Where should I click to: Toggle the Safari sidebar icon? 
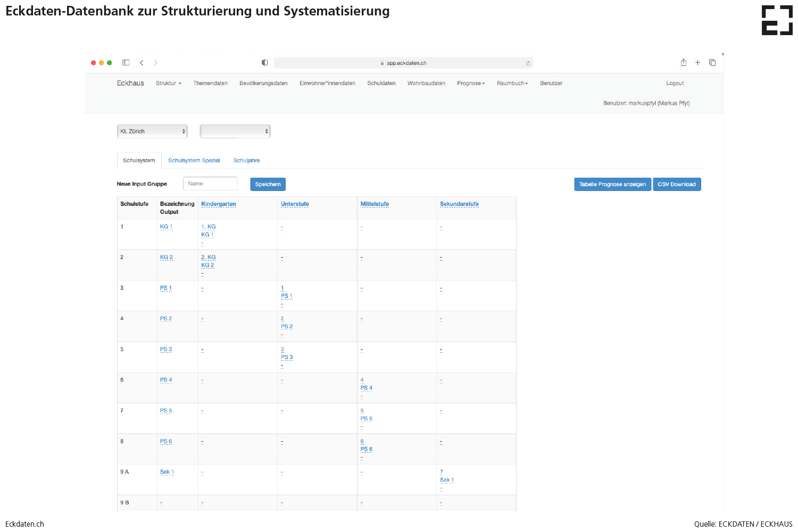[126, 63]
